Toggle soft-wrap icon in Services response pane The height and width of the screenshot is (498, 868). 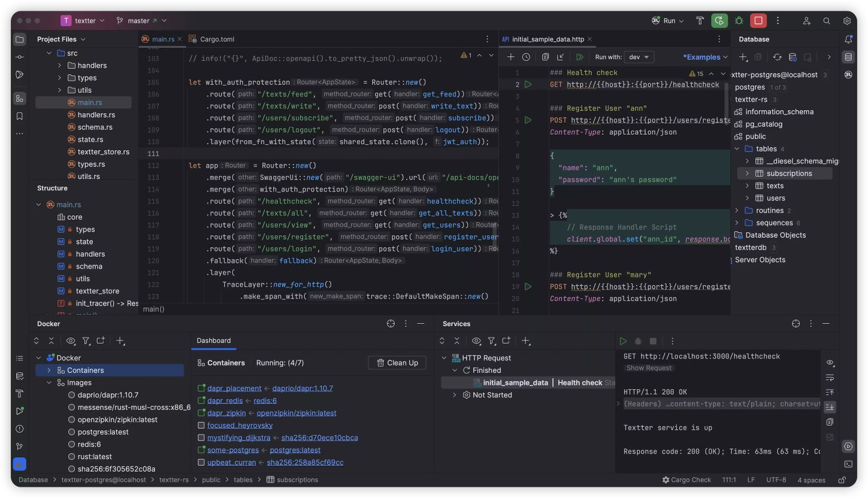click(830, 378)
